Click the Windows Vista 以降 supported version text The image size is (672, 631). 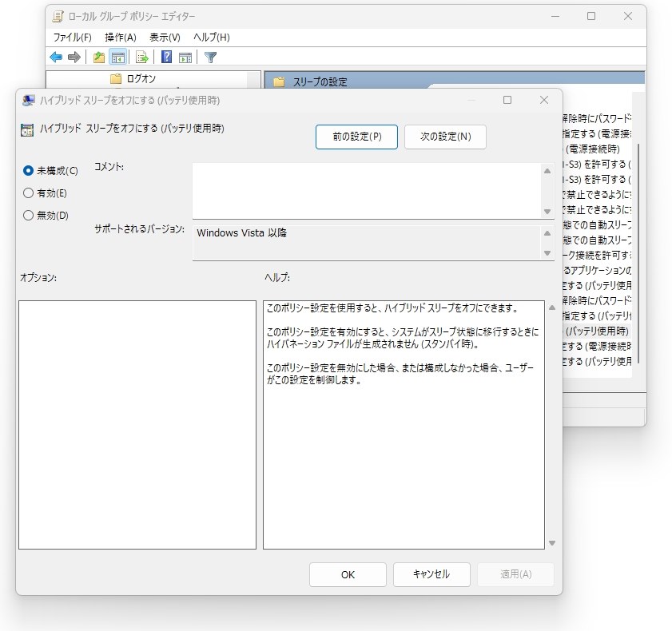[x=242, y=233]
